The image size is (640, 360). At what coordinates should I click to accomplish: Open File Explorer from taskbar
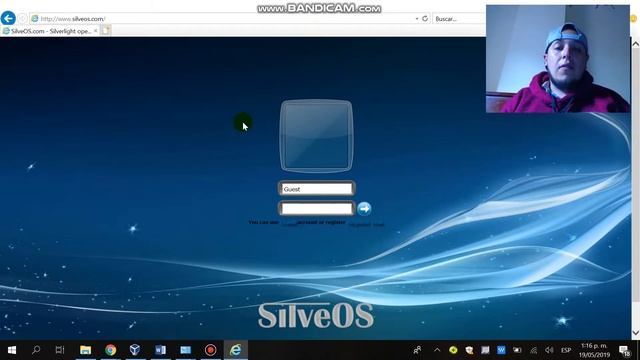[85, 350]
